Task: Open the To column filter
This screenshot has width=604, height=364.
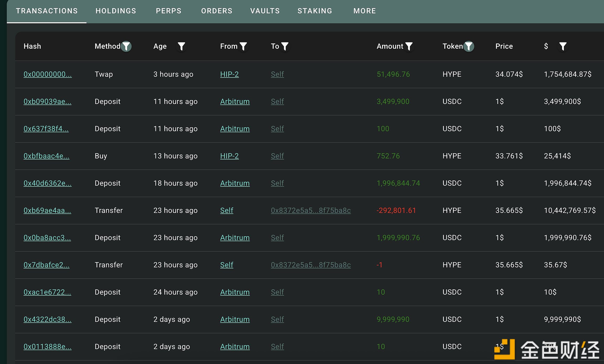Action: pos(285,46)
